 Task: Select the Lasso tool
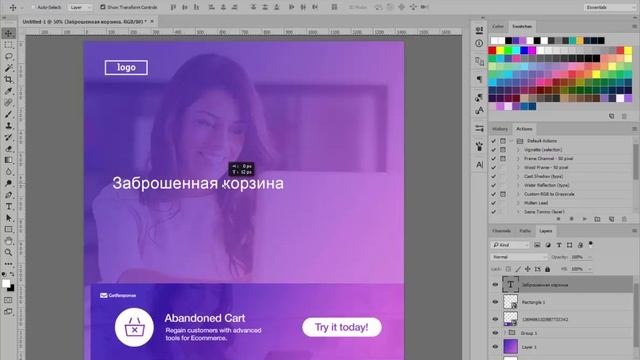click(8, 56)
